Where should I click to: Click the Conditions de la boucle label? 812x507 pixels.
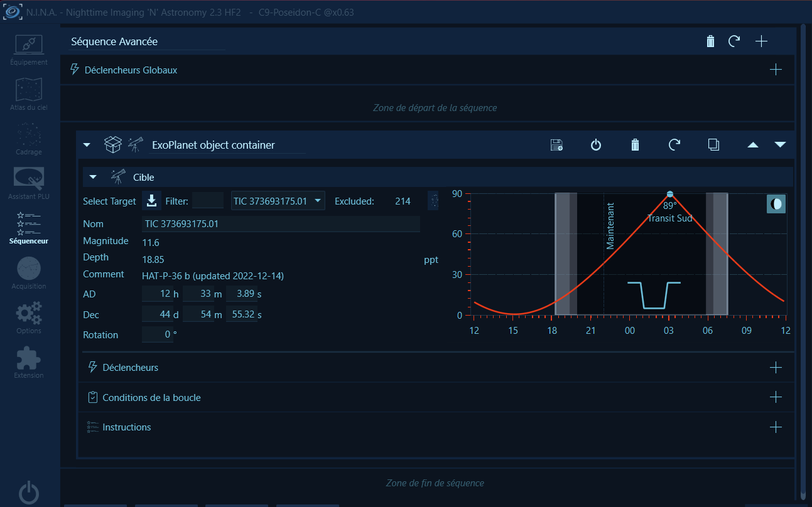coord(151,398)
